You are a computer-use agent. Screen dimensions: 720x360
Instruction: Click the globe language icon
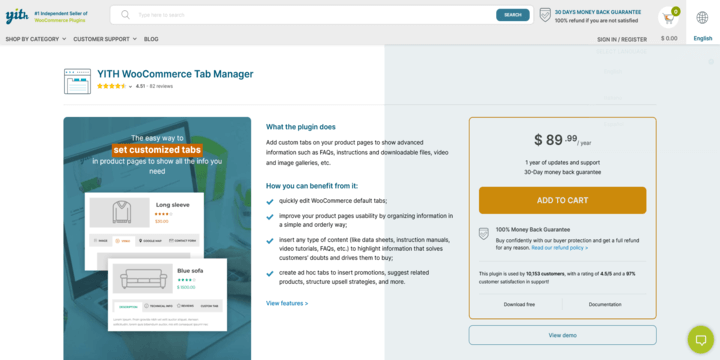click(x=702, y=17)
